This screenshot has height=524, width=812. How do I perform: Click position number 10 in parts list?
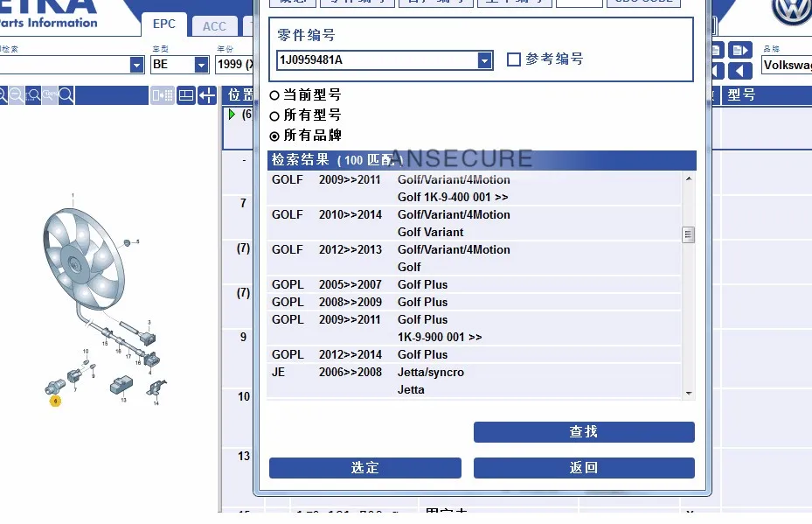(243, 396)
